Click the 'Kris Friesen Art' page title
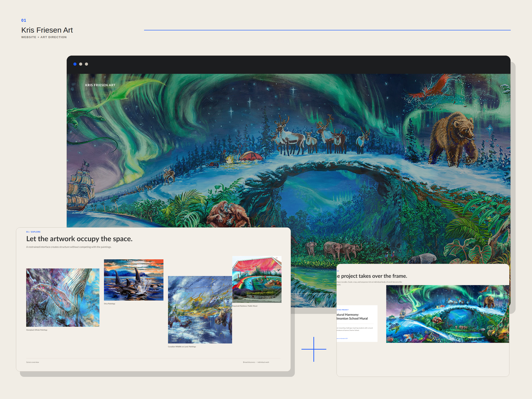 [47, 30]
